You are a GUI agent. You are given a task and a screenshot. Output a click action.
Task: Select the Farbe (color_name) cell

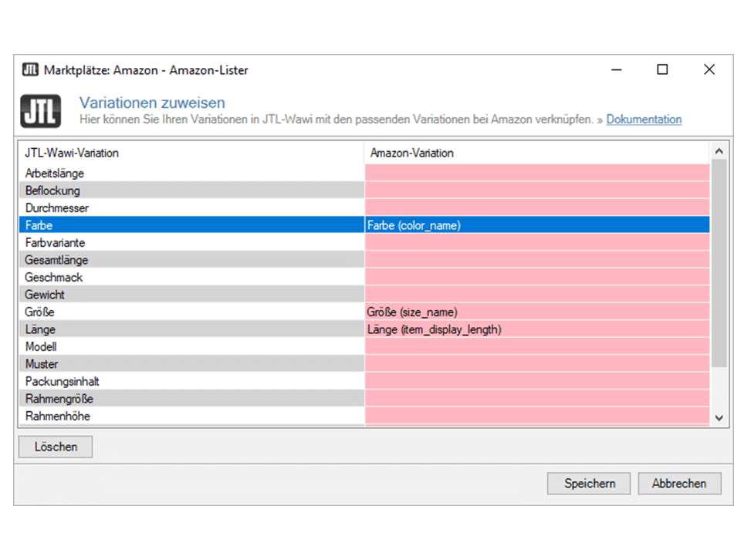coord(536,225)
